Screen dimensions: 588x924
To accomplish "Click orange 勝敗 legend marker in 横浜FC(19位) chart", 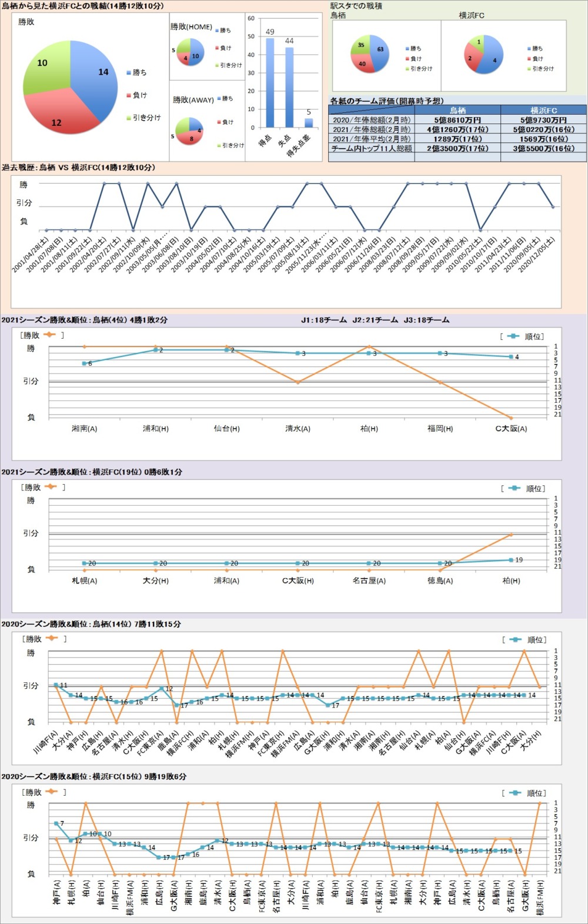I will 50,486.
